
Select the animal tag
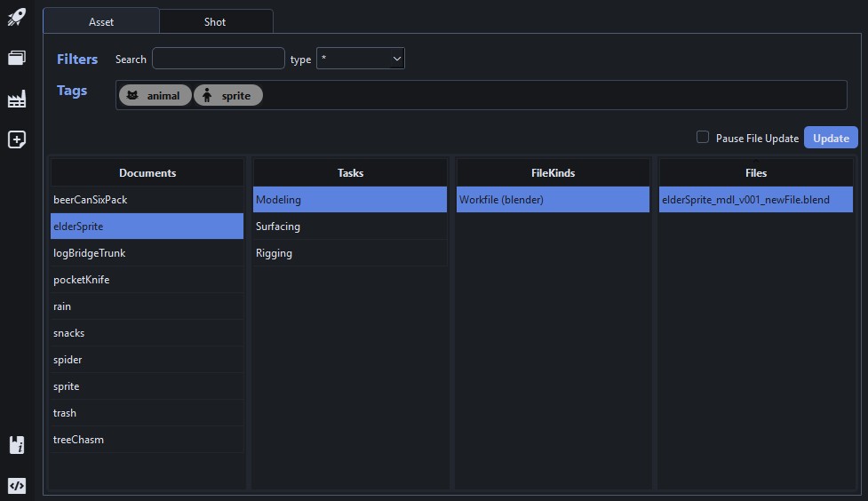click(x=155, y=95)
